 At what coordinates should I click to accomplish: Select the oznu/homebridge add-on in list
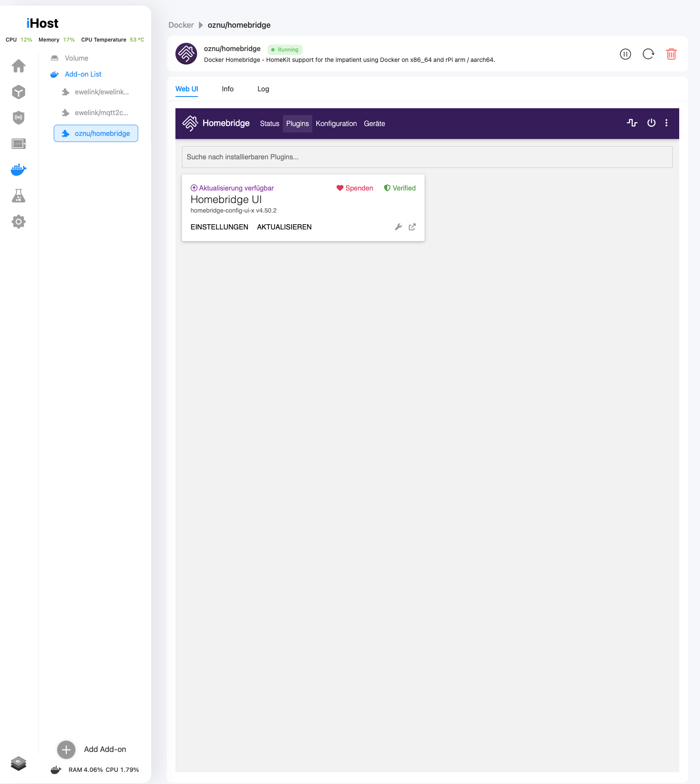pos(96,133)
